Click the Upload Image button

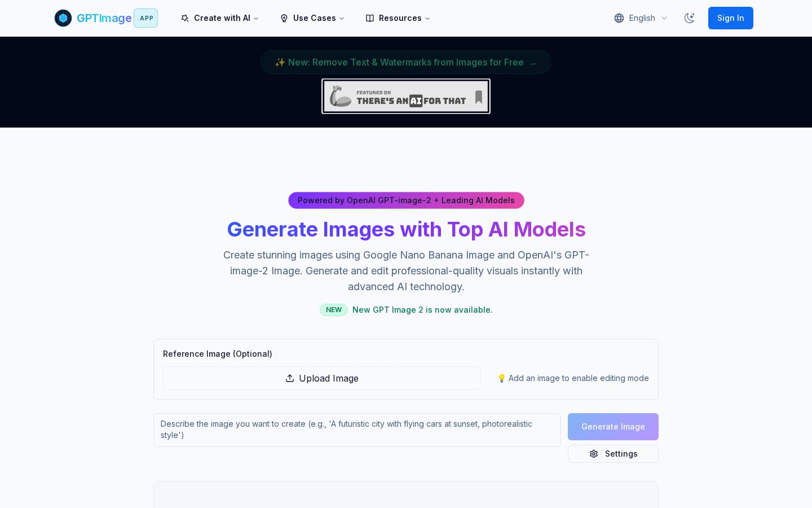point(322,378)
